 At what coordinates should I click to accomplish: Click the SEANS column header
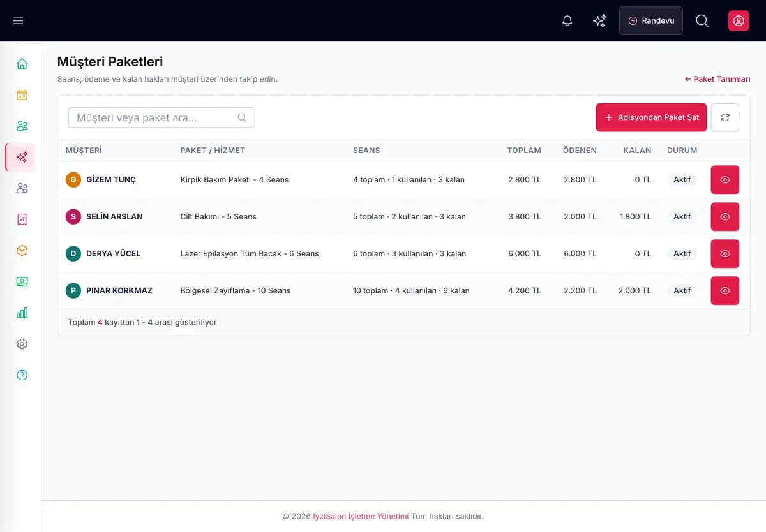[x=366, y=151]
